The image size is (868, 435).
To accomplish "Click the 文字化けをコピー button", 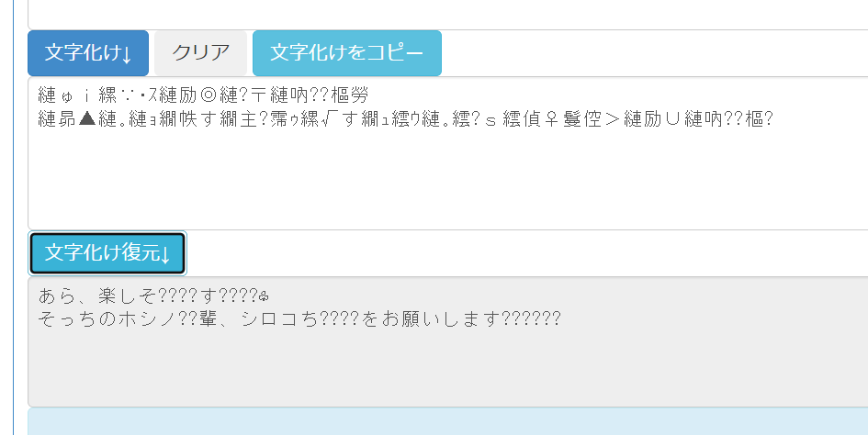I will tap(347, 53).
